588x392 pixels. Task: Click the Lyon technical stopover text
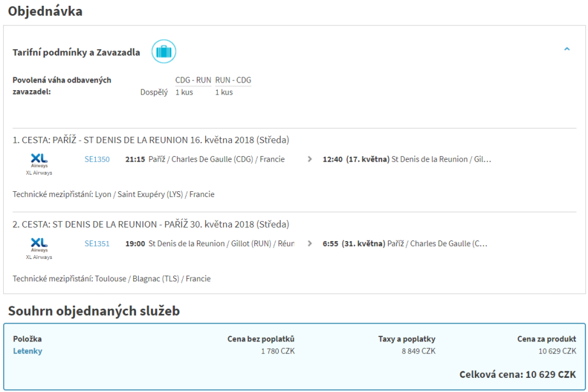coord(113,194)
